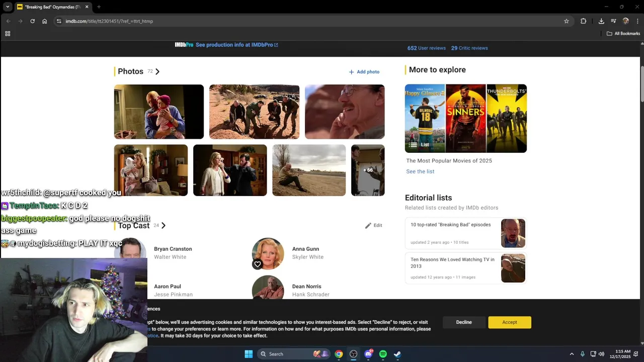Open photo of man sitting in field
Screen dimensions: 644x362
[309, 170]
